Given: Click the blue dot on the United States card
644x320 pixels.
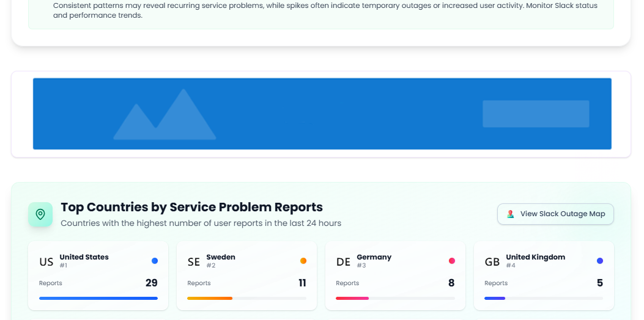Looking at the screenshot, I should 155,261.
